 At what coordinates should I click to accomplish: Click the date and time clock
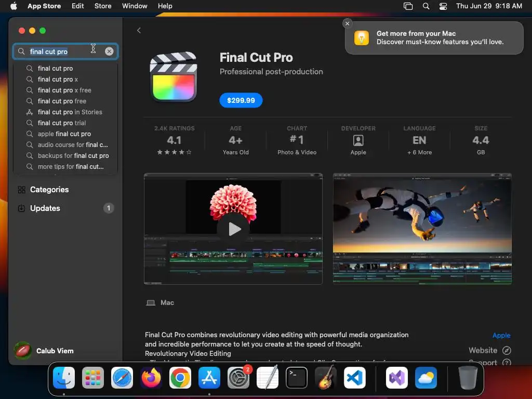pyautogui.click(x=489, y=6)
